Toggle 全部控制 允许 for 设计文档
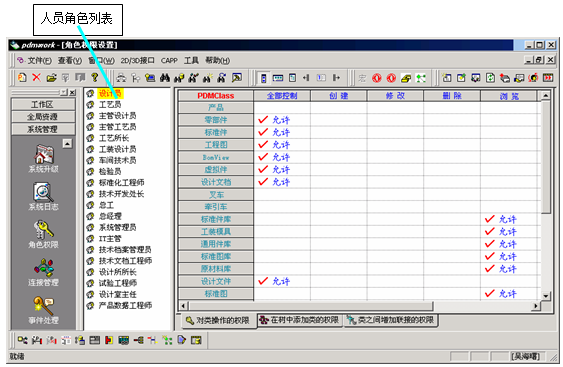The height and width of the screenshot is (367, 563). pos(274,182)
